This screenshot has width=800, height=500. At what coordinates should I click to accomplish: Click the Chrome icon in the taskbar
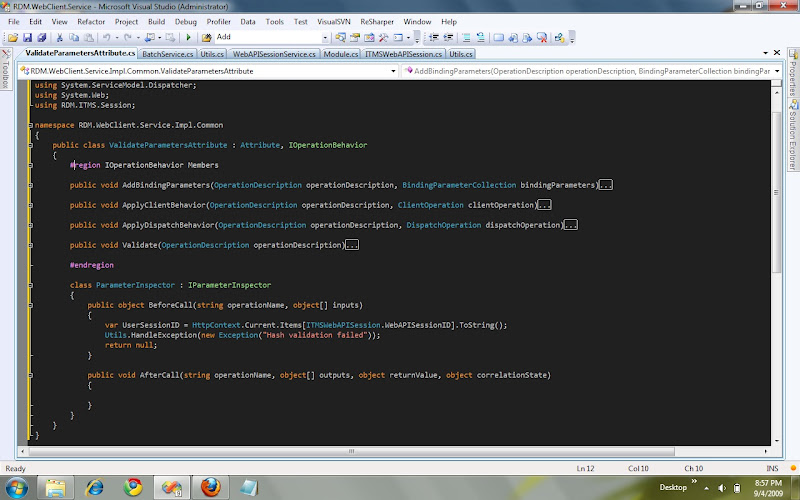point(132,487)
